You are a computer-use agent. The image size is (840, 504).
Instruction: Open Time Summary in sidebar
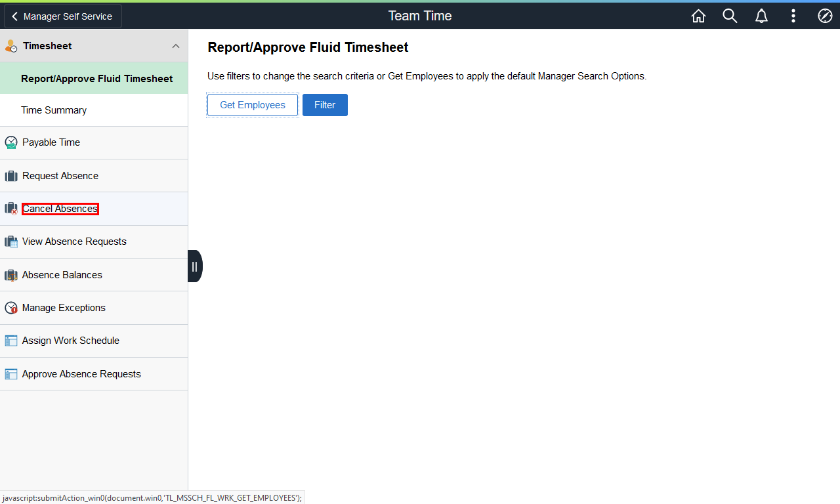94,110
